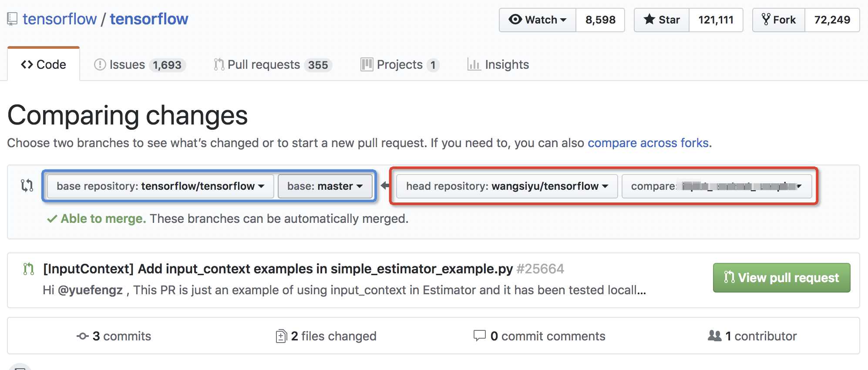Switch to the Pull requests tab
The height and width of the screenshot is (370, 868).
point(273,65)
